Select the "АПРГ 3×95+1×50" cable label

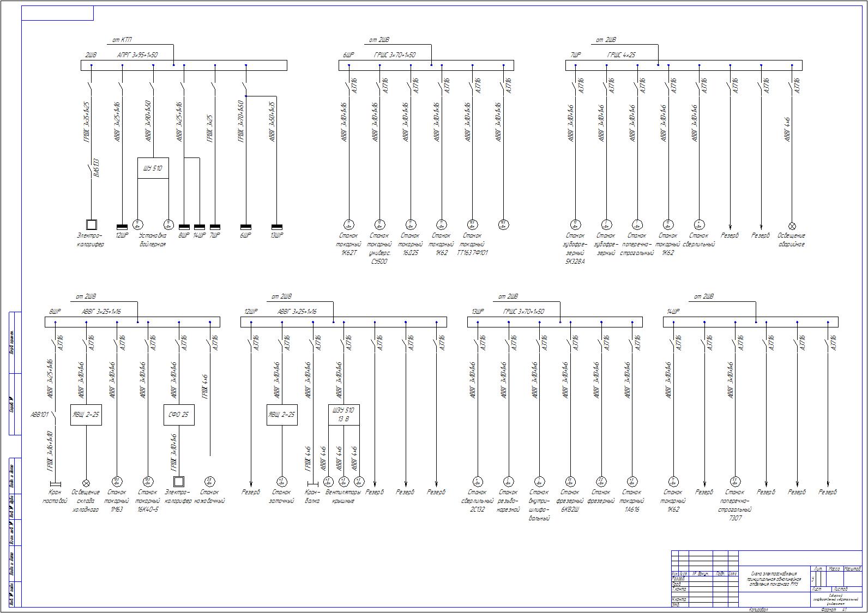click(137, 55)
